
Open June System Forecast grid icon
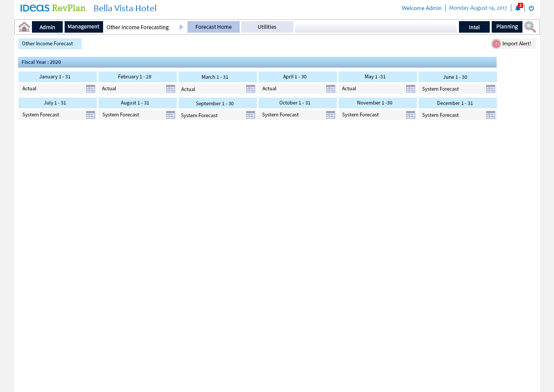(491, 89)
